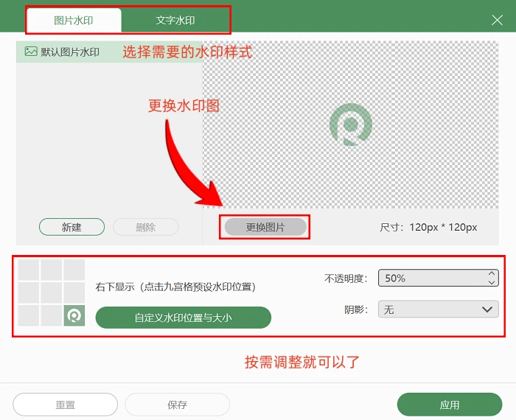516x420 pixels.
Task: Expand the 阴影 shadow dropdown
Action: pyautogui.click(x=438, y=309)
